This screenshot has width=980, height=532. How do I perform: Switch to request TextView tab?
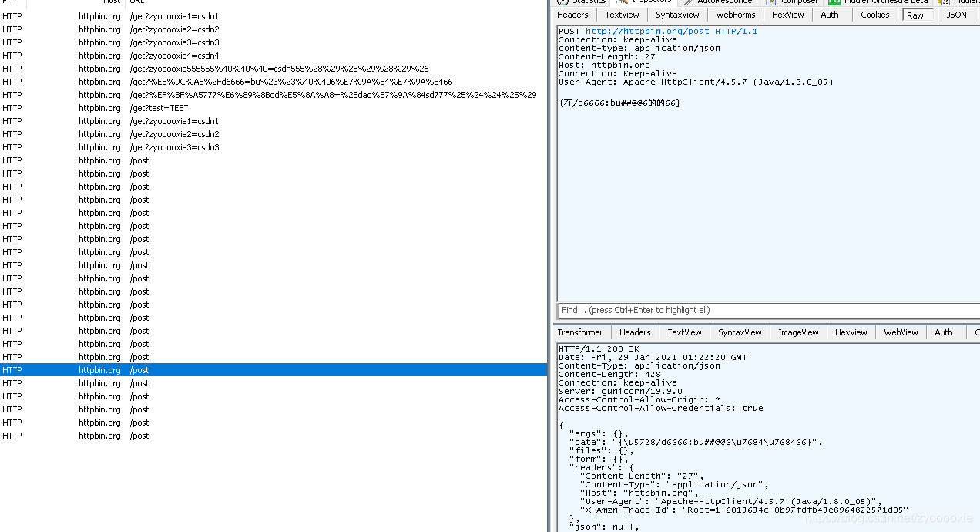click(622, 15)
